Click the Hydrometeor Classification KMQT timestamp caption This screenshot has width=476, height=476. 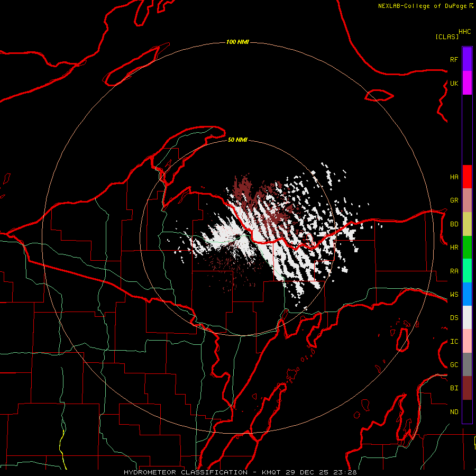coord(240,472)
